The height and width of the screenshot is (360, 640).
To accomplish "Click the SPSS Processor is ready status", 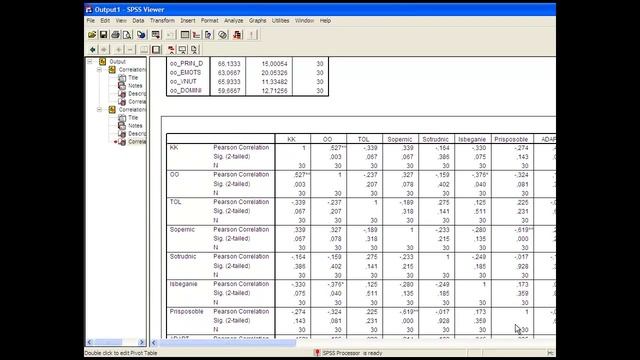I will point(352,353).
